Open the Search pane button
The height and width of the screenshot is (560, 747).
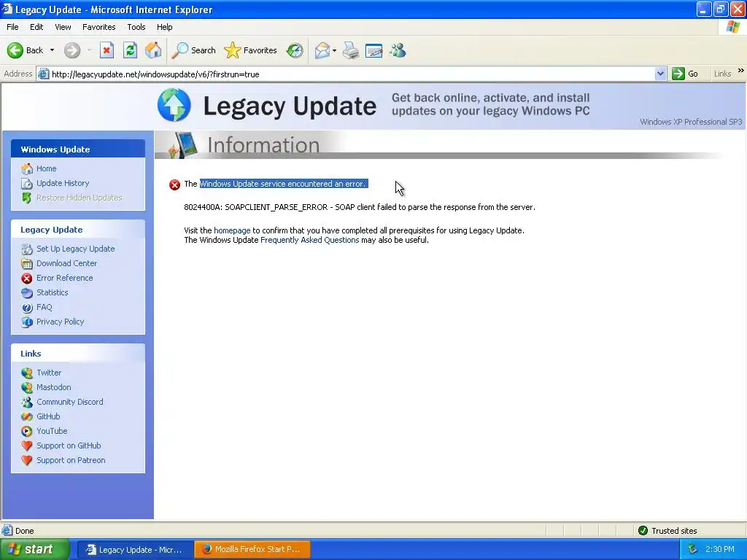coord(193,50)
